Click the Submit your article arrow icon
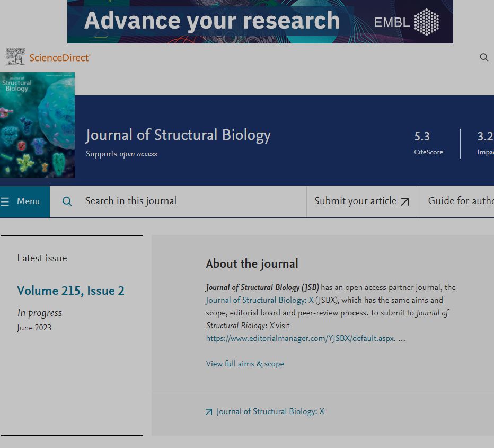This screenshot has height=448, width=494. 405,201
